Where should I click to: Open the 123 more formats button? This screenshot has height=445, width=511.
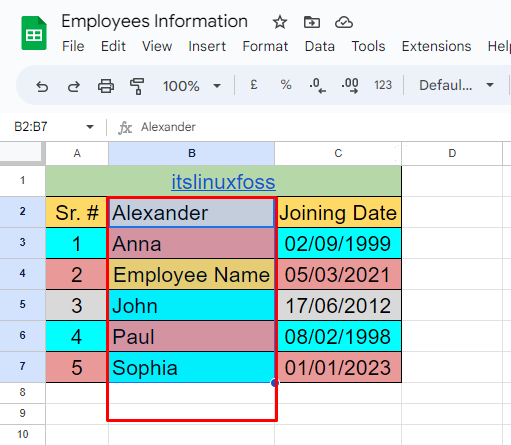[x=383, y=85]
